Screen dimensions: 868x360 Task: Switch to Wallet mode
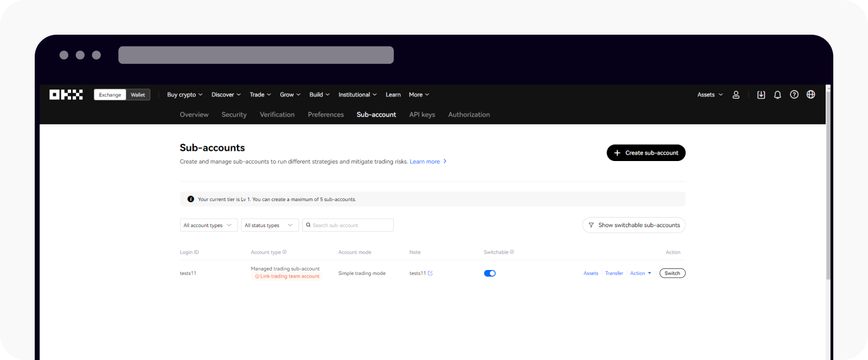pyautogui.click(x=138, y=95)
